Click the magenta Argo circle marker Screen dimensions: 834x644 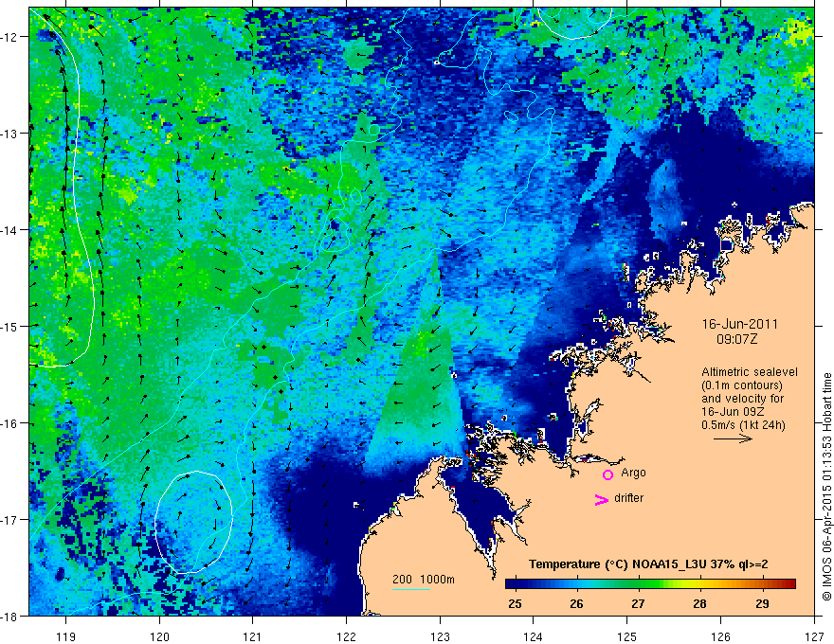point(607,474)
